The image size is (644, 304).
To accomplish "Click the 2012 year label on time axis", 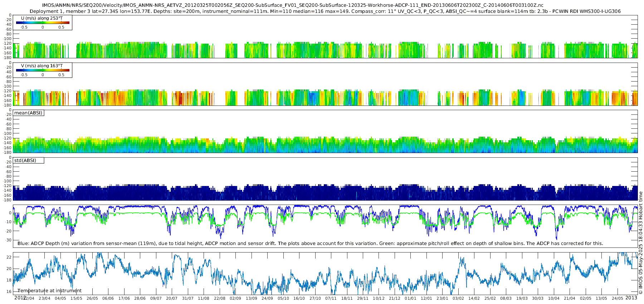I will [20, 298].
